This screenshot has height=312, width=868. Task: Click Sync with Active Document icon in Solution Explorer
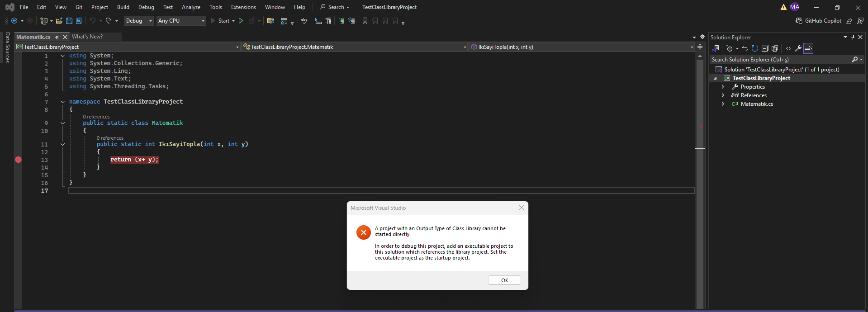pyautogui.click(x=745, y=48)
